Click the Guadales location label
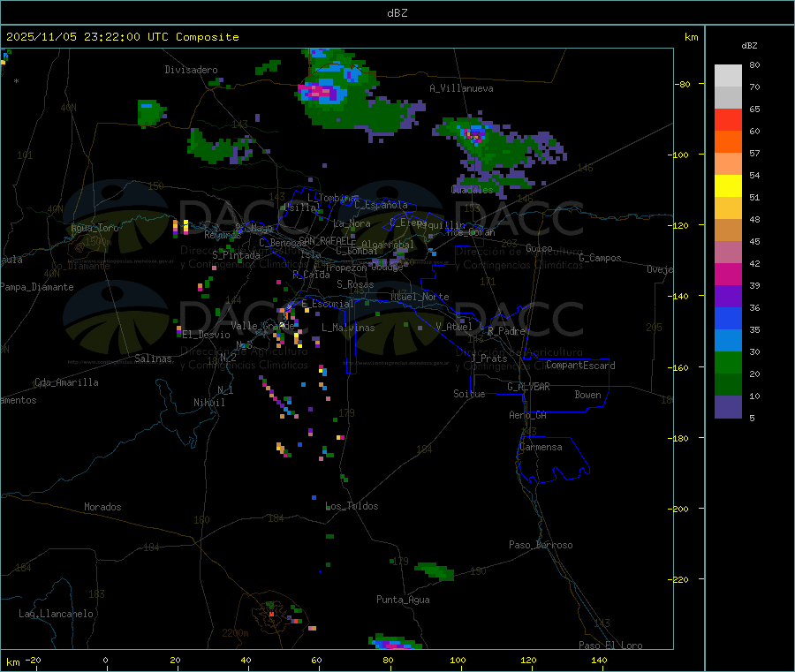The height and width of the screenshot is (672, 795). 472,190
